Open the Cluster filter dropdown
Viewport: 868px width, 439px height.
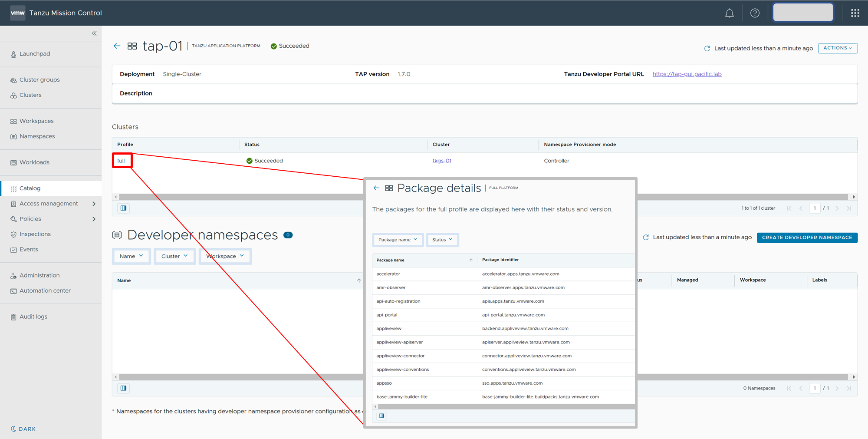click(174, 256)
